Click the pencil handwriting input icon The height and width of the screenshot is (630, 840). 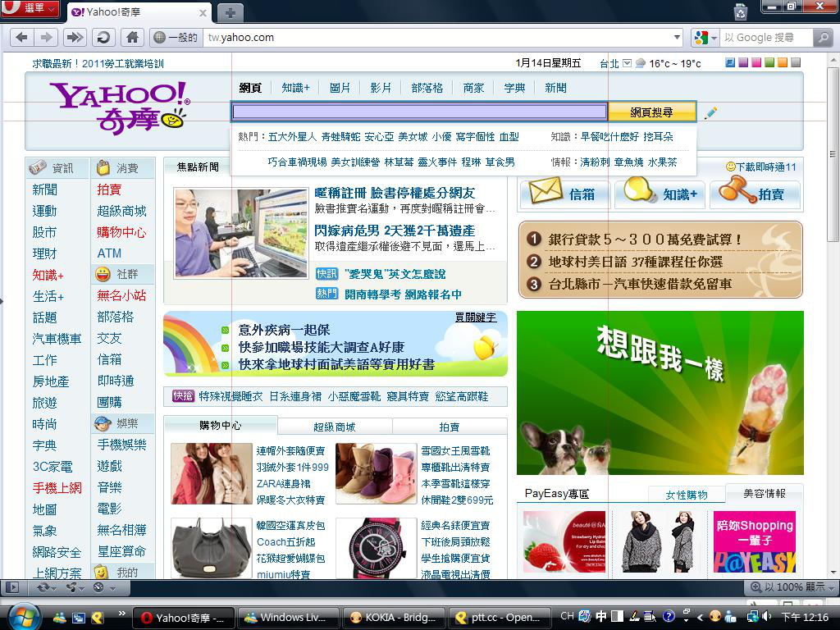[710, 112]
